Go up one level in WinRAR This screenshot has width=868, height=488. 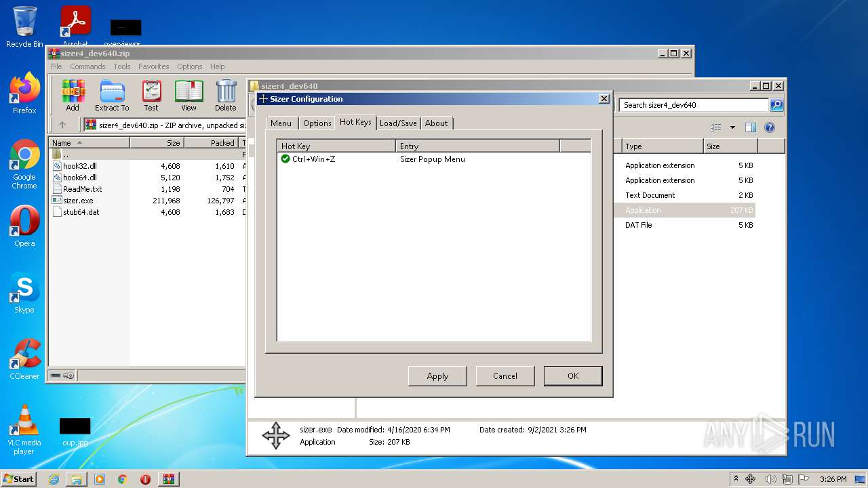click(x=62, y=125)
